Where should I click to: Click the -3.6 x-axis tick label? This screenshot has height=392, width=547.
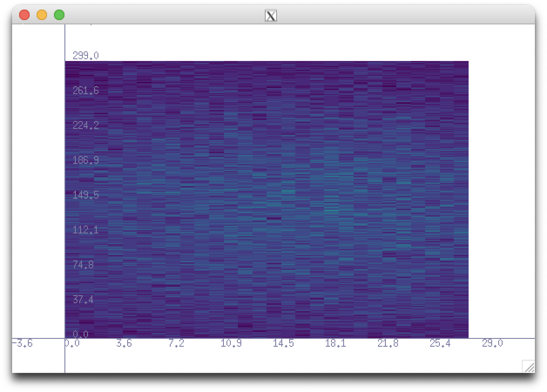click(22, 343)
